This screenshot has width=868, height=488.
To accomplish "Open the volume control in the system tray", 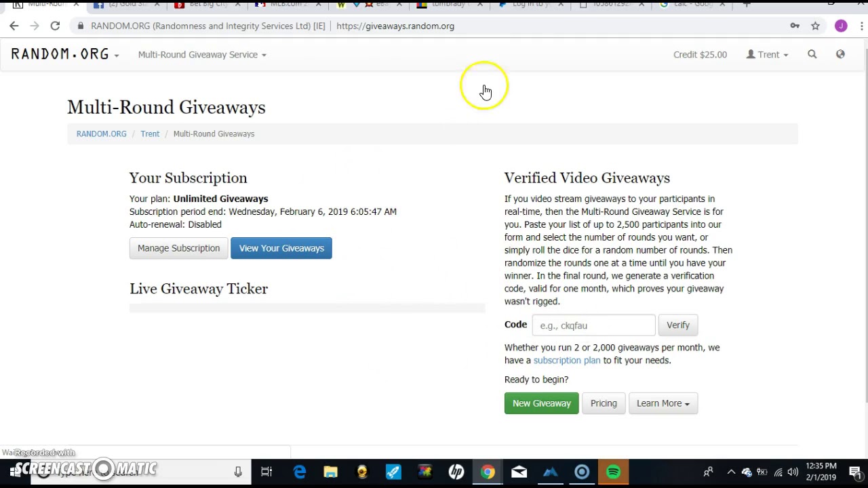I will coord(793,472).
